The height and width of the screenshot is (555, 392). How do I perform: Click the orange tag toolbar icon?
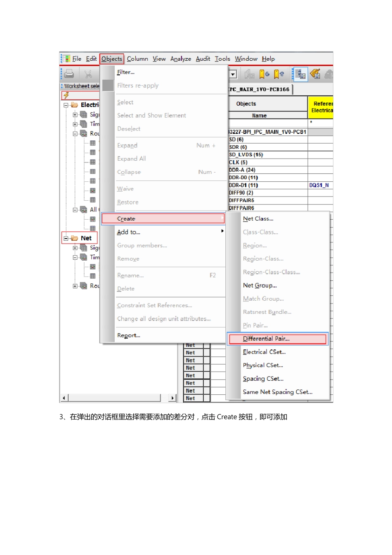(x=315, y=74)
